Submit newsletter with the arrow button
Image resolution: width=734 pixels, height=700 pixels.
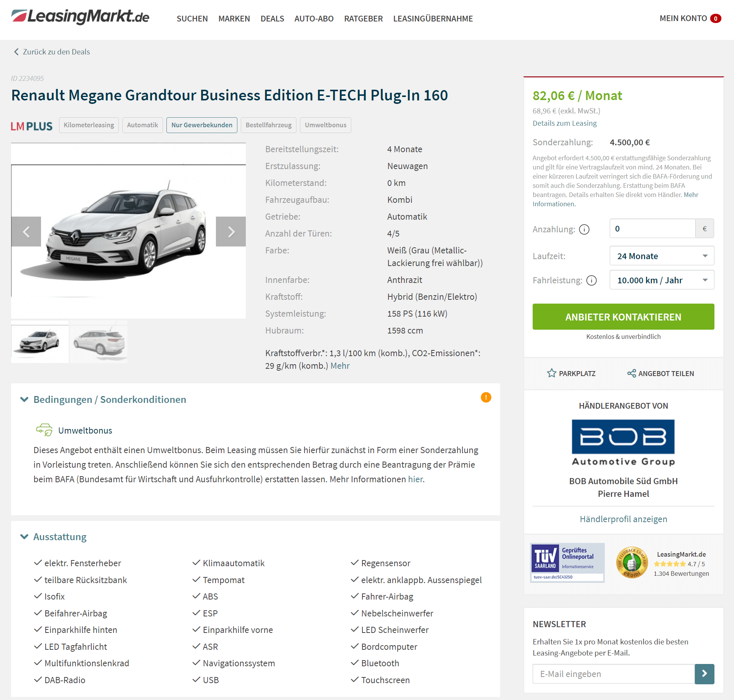pos(704,674)
